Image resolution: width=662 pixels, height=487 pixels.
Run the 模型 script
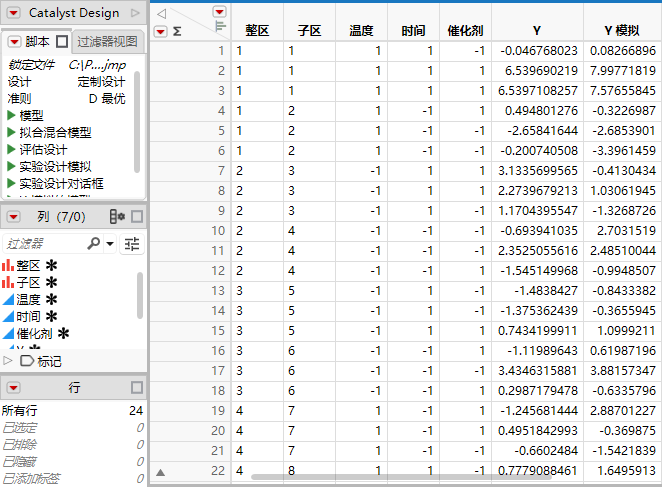pyautogui.click(x=11, y=115)
